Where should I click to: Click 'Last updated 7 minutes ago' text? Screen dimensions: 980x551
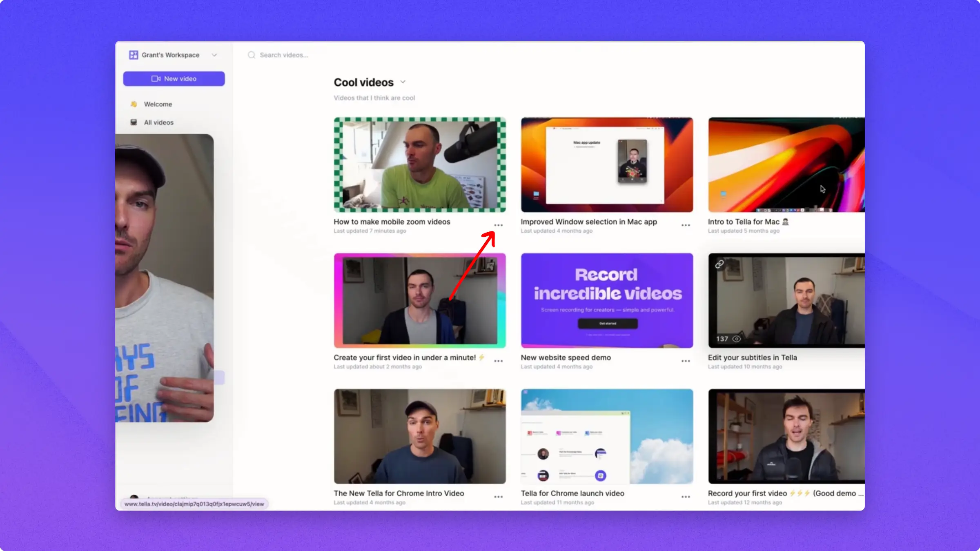tap(370, 231)
